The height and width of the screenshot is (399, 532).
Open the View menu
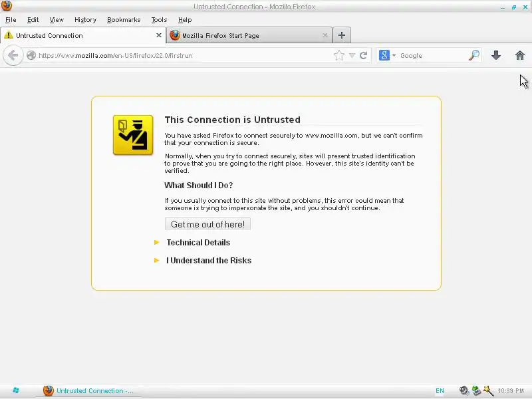[57, 20]
